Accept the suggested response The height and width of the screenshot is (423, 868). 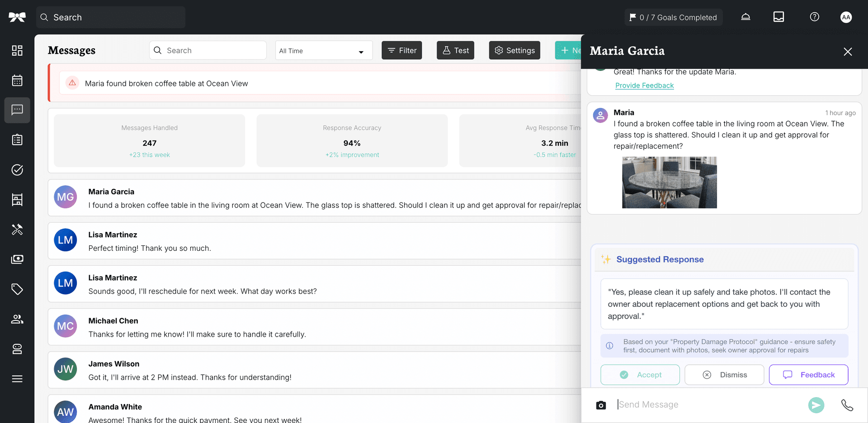click(640, 374)
